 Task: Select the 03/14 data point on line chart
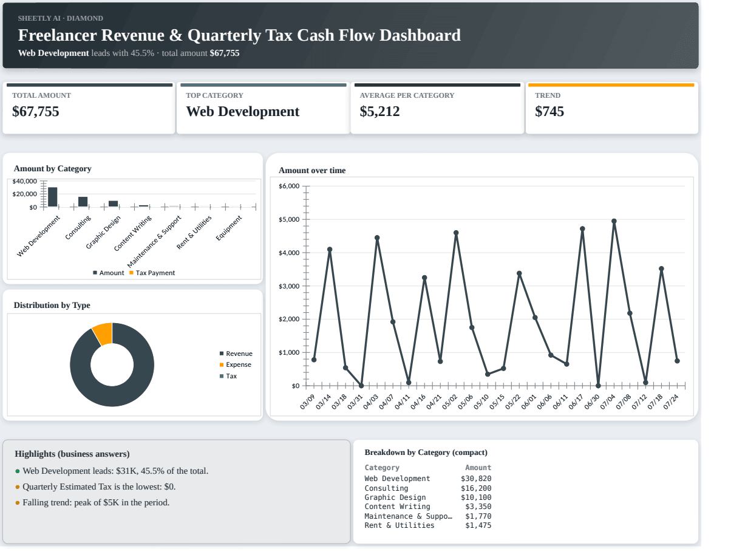point(330,249)
